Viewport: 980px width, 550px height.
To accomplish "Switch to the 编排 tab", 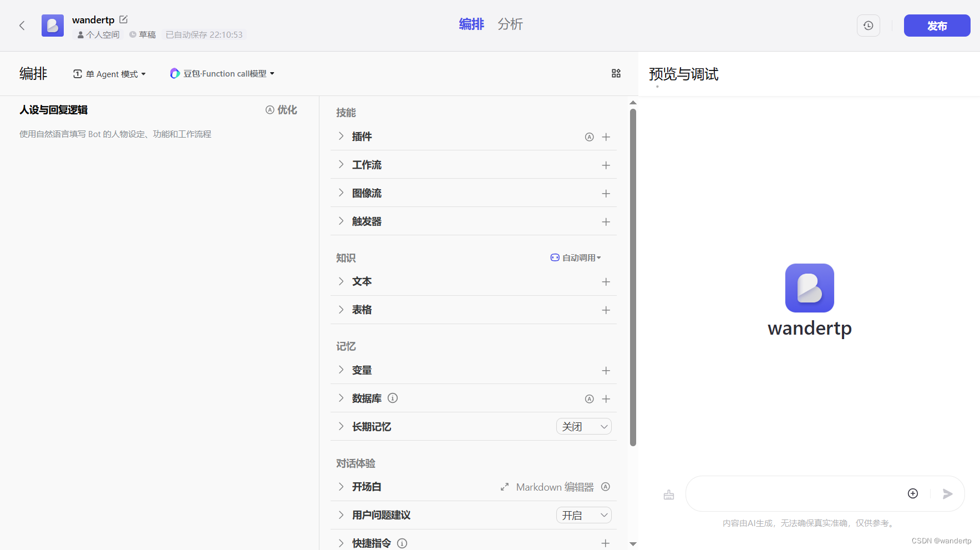I will (x=471, y=24).
